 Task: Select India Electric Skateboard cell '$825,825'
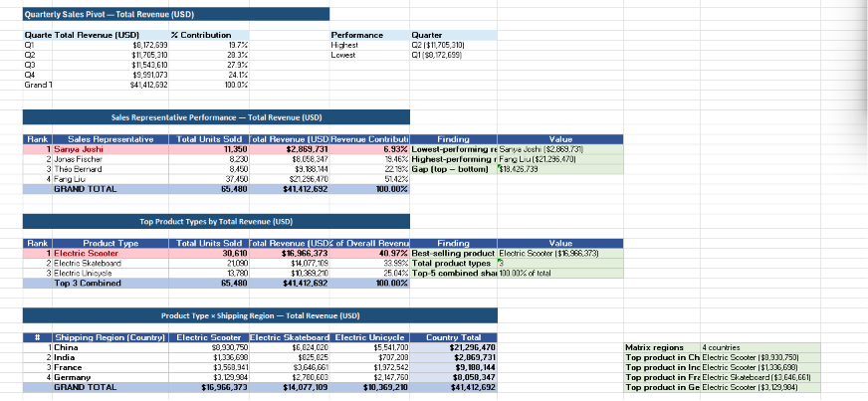290,358
